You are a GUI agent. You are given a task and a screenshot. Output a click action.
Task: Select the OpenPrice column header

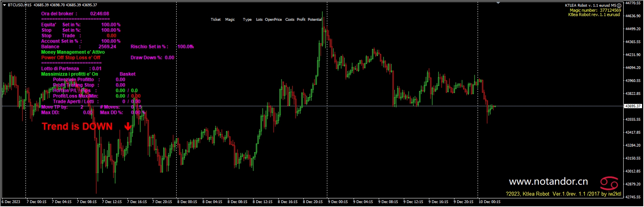click(x=273, y=20)
